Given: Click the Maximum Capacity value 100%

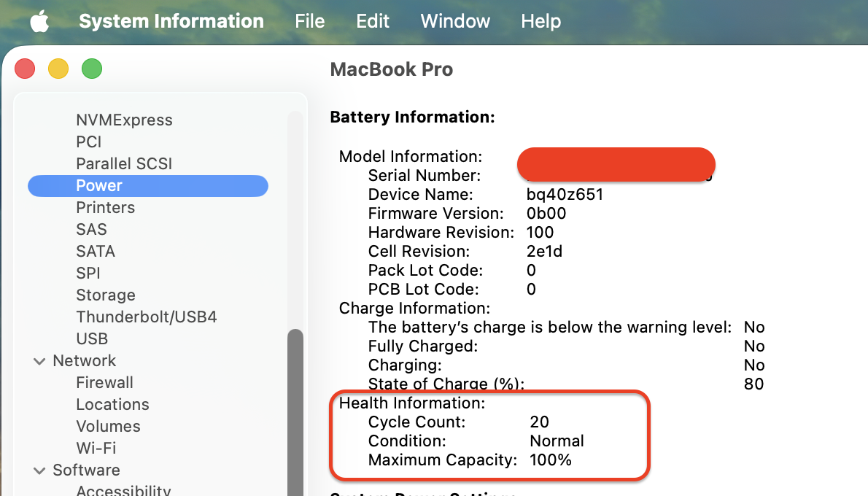Looking at the screenshot, I should tap(550, 460).
